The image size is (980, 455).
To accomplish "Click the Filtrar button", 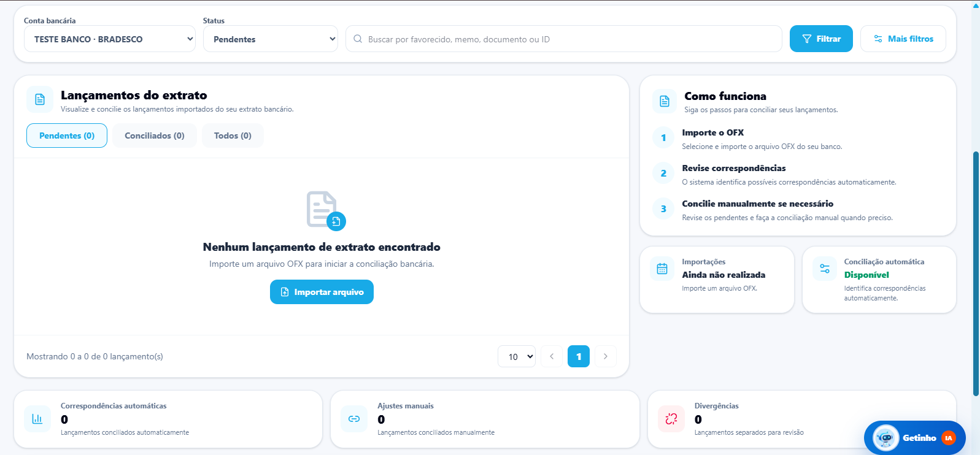I will tap(821, 39).
